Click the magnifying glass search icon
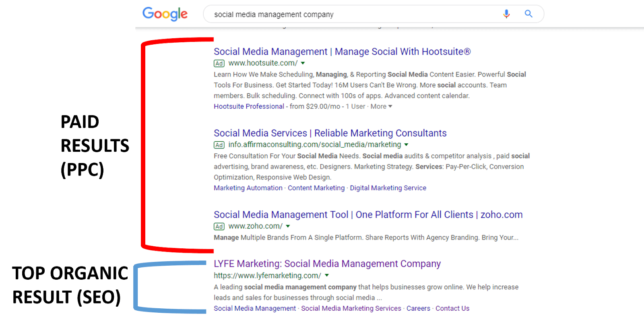This screenshot has width=644, height=324. pos(528,14)
